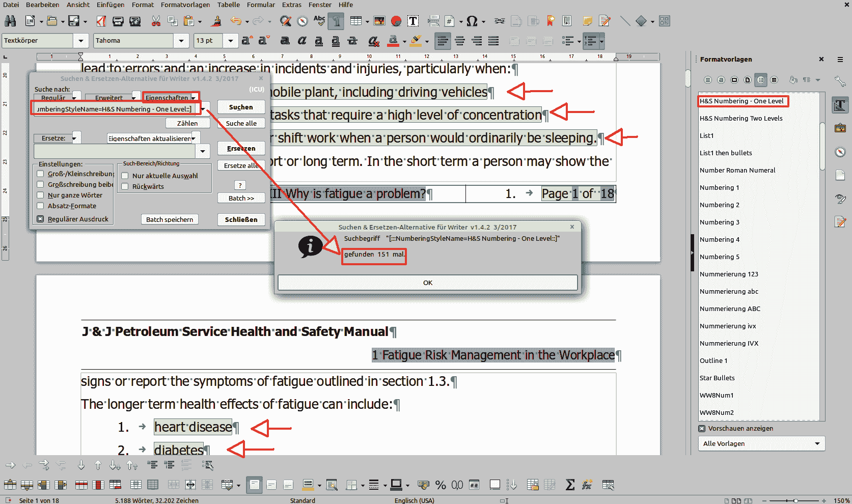The image size is (852, 504).
Task: Open Eigenschaften dropdown in search dialog
Action: [194, 97]
